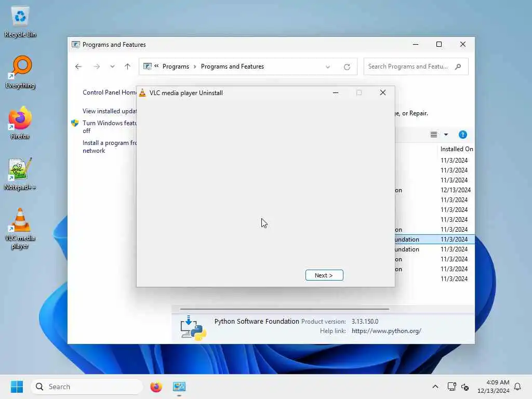Click the taskbar Search box

[x=87, y=387]
